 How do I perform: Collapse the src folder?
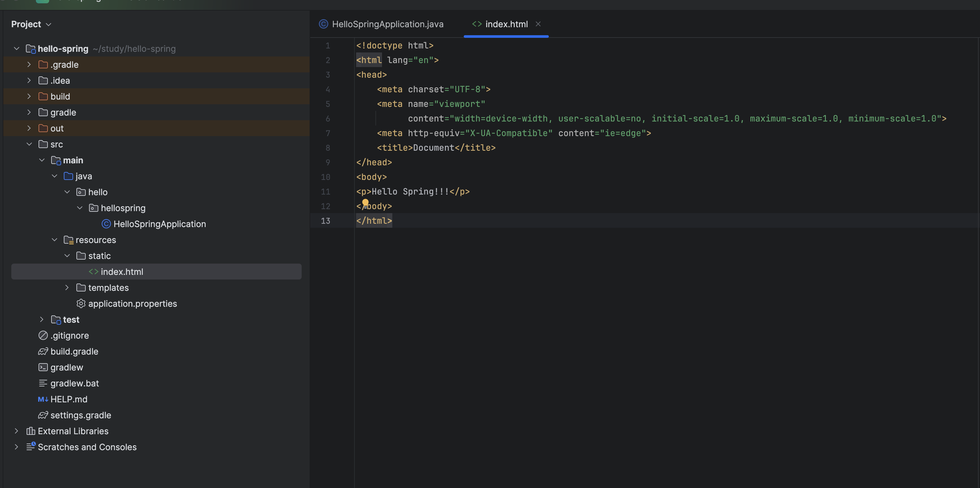[29, 144]
